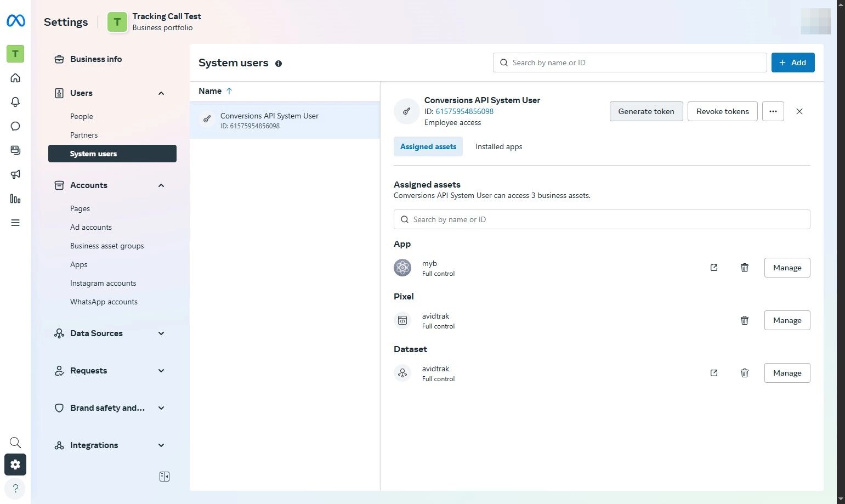Open the content planner icon in left rail

click(15, 150)
